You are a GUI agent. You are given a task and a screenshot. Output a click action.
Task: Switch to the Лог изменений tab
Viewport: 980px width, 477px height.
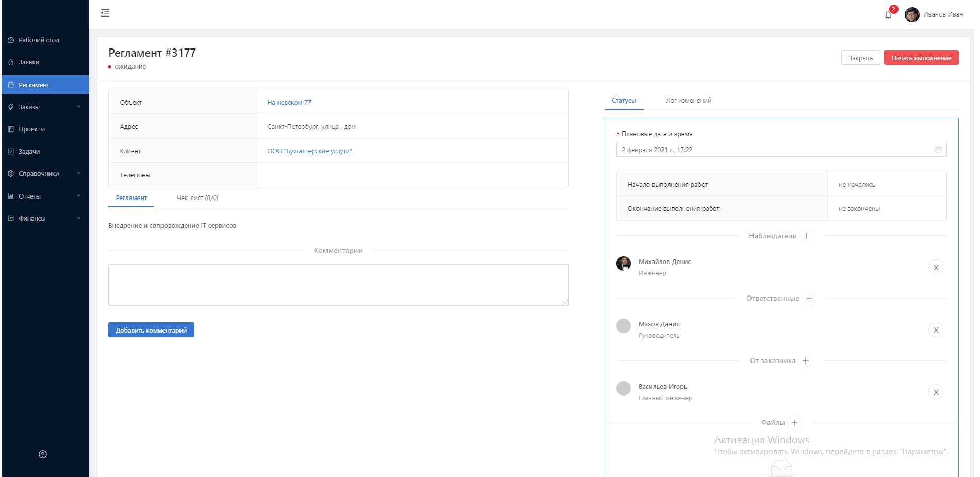[x=689, y=101]
